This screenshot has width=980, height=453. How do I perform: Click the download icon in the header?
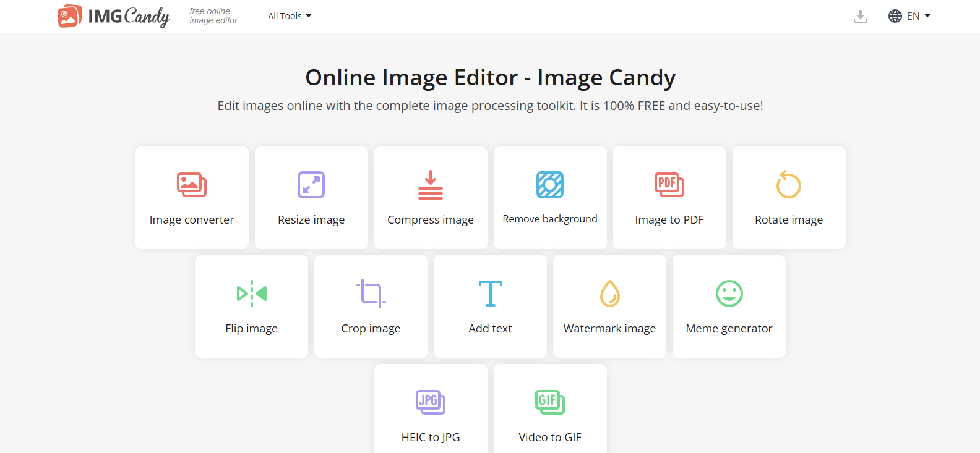861,16
